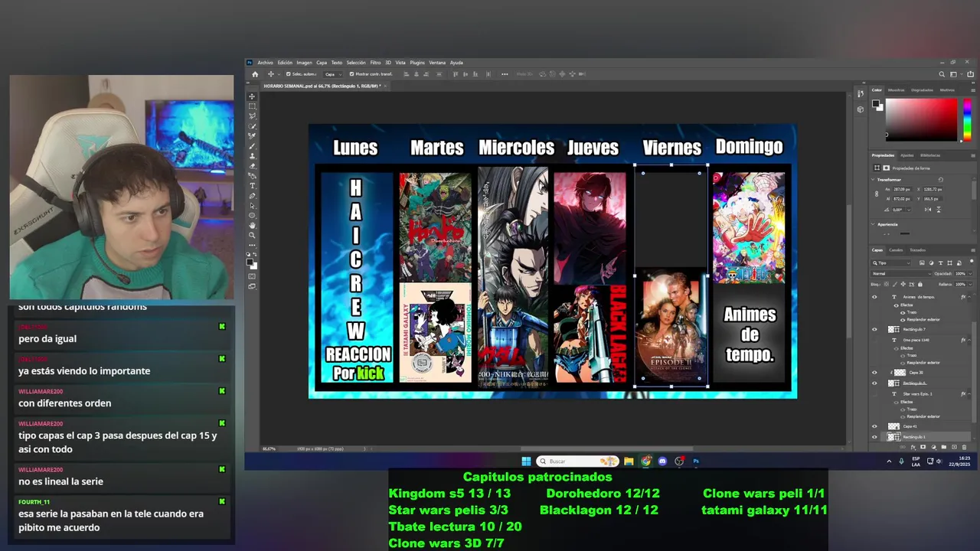
Task: Open the Capa auto-select dropdown
Action: pyautogui.click(x=333, y=74)
